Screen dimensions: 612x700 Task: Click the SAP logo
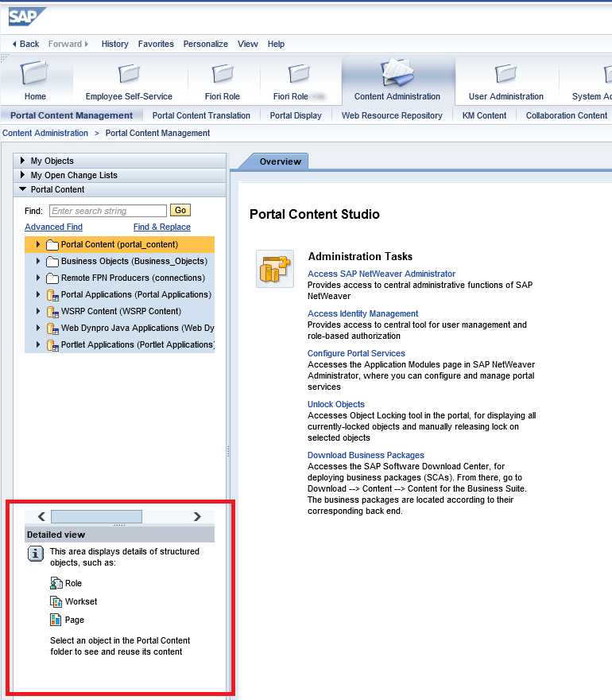(x=27, y=17)
